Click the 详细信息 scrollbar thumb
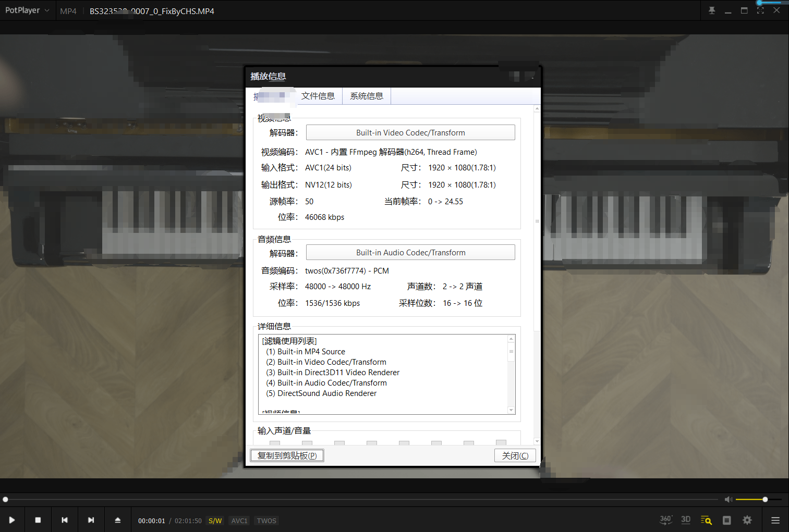Viewport: 789px width, 532px height. 511,352
